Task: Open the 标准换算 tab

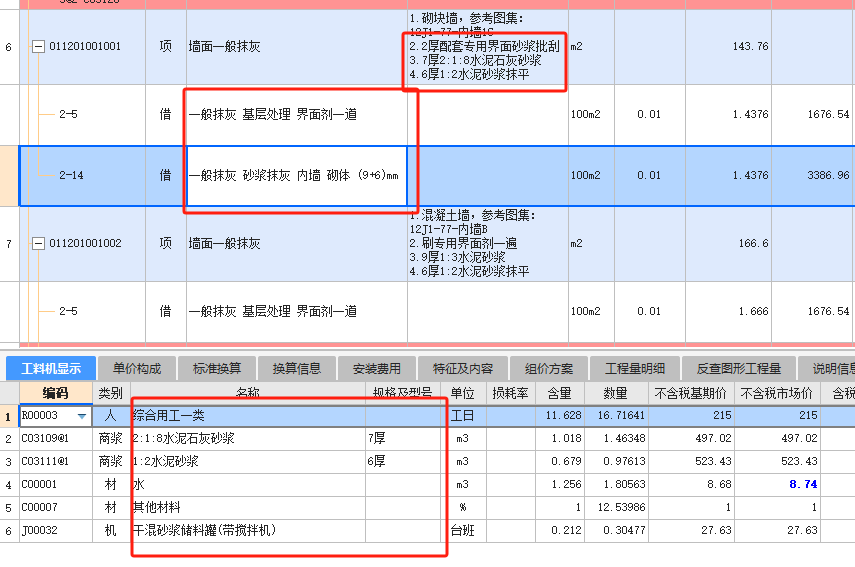Action: coord(217,369)
